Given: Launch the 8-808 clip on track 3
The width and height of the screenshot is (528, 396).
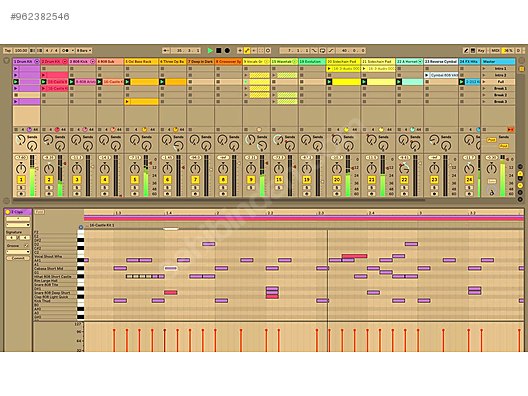Looking at the screenshot, I should (x=72, y=82).
